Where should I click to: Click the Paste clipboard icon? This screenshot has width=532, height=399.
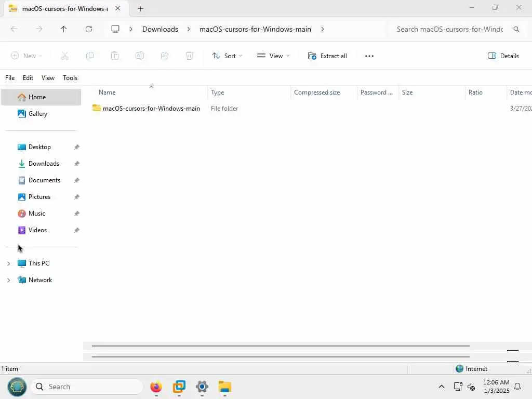pos(115,56)
